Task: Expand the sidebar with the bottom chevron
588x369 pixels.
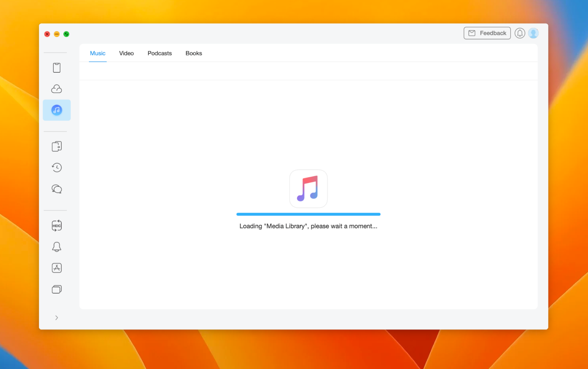Action: coord(57,318)
